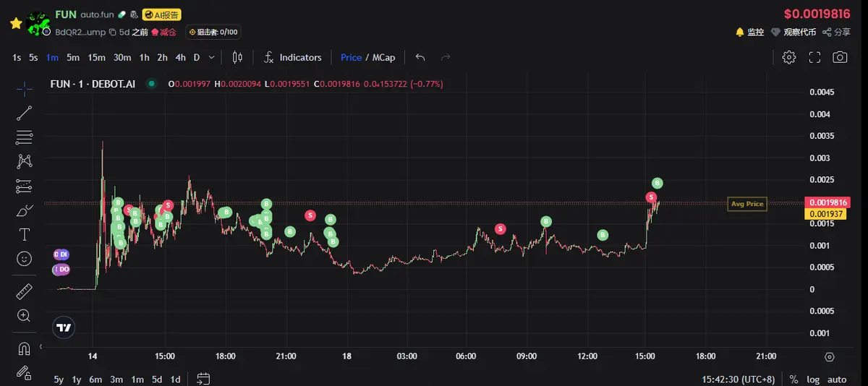Select the brush drawing tool
The height and width of the screenshot is (386, 868).
click(24, 210)
